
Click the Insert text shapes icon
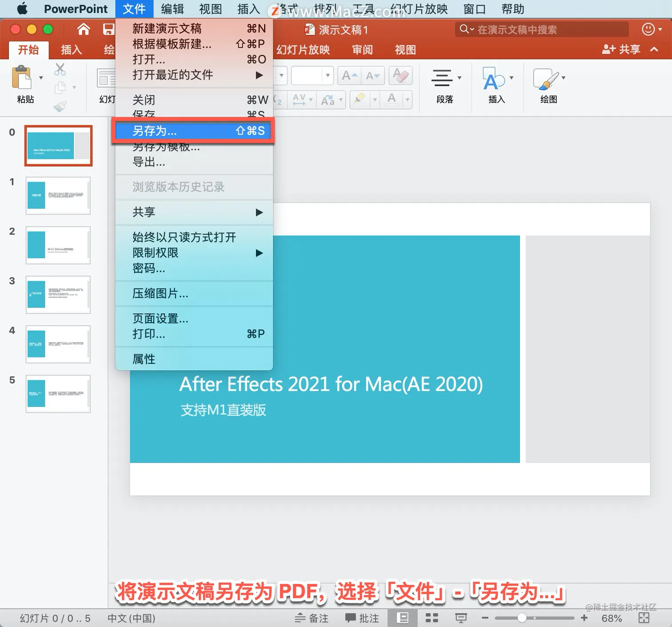(494, 79)
